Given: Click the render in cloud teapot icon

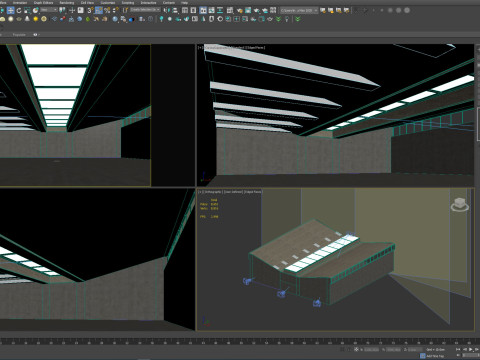Looking at the screenshot, I should (265, 10).
